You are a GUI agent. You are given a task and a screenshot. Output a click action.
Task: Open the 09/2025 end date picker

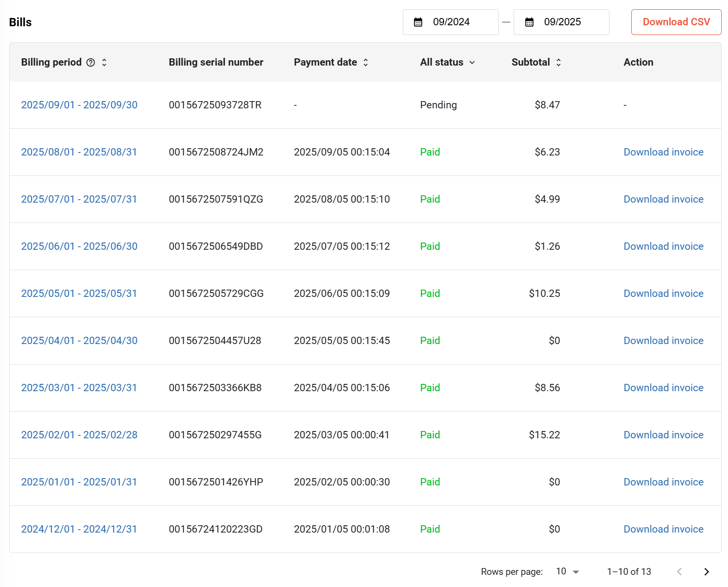point(562,22)
